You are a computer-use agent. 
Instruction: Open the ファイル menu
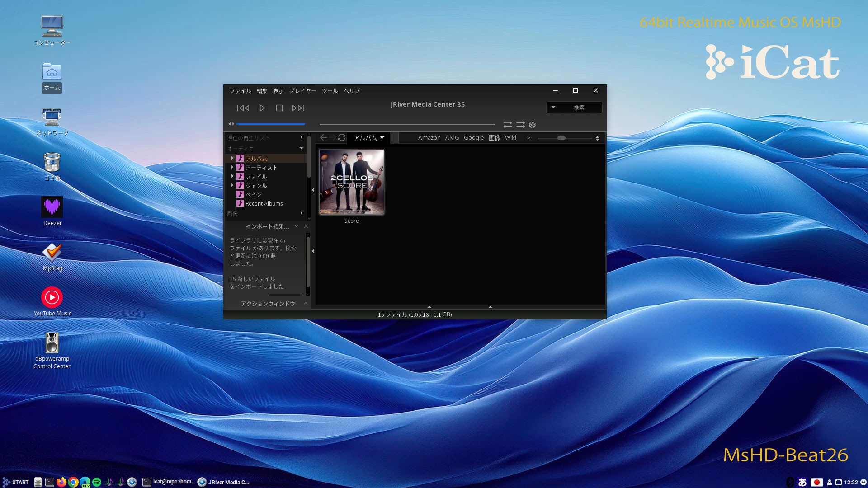[x=241, y=91]
